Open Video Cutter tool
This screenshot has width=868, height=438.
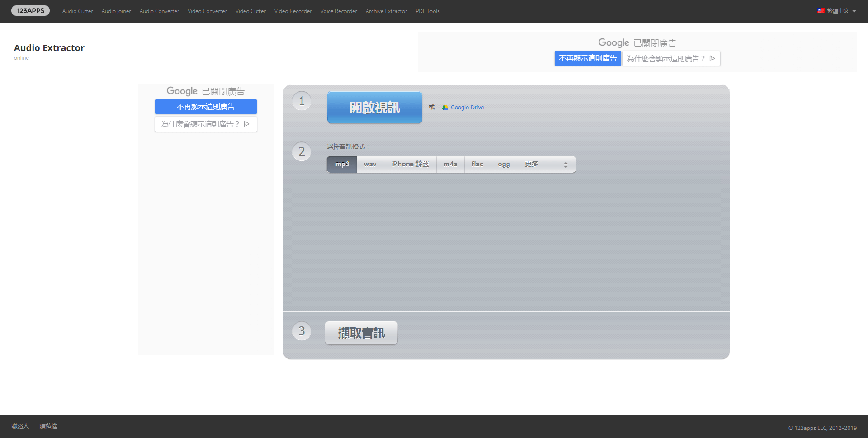(x=250, y=11)
